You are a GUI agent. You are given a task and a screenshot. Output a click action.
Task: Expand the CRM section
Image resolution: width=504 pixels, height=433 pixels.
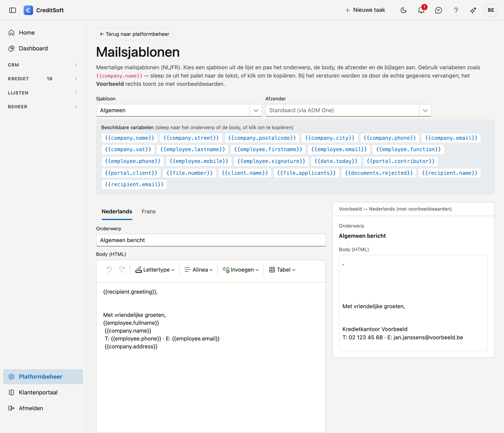click(43, 65)
